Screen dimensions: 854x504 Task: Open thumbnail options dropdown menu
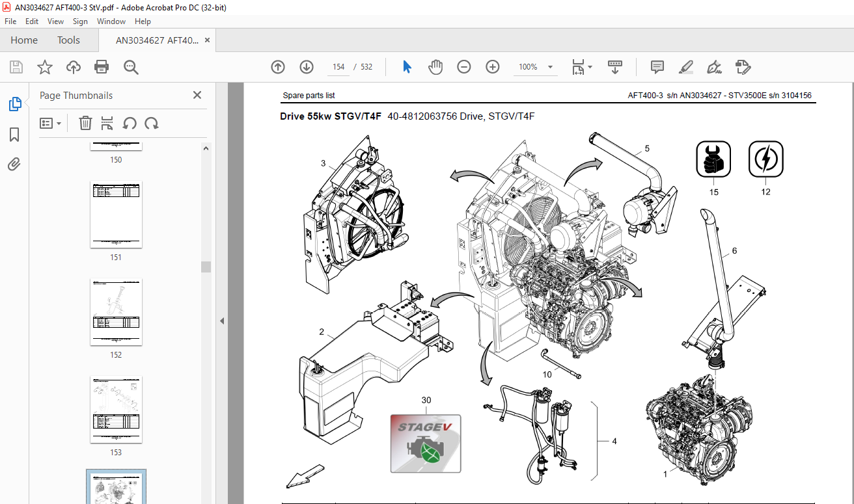(x=51, y=123)
